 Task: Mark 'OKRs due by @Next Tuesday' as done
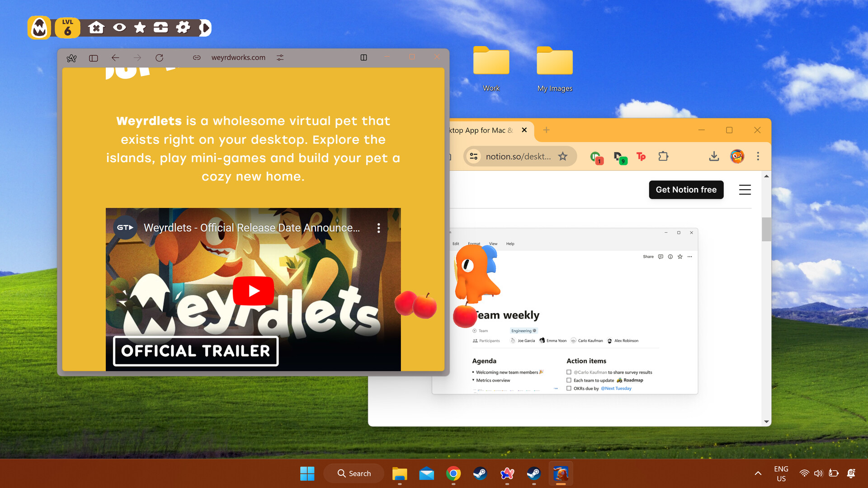[x=568, y=388]
